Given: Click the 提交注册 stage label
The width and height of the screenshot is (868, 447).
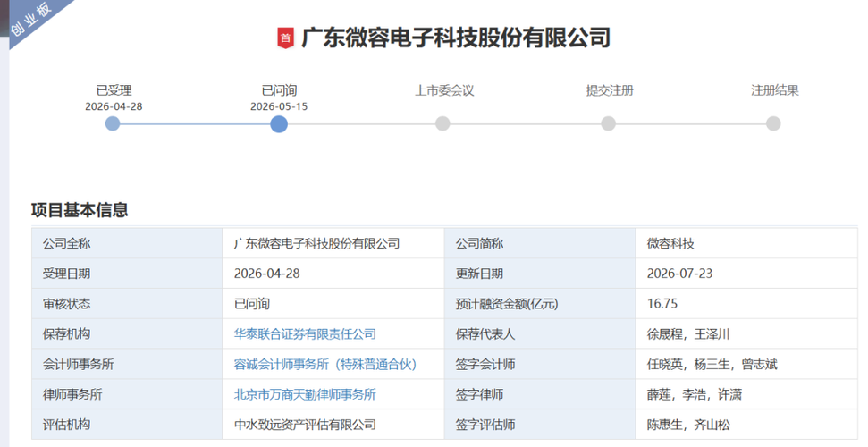Looking at the screenshot, I should pyautogui.click(x=610, y=90).
